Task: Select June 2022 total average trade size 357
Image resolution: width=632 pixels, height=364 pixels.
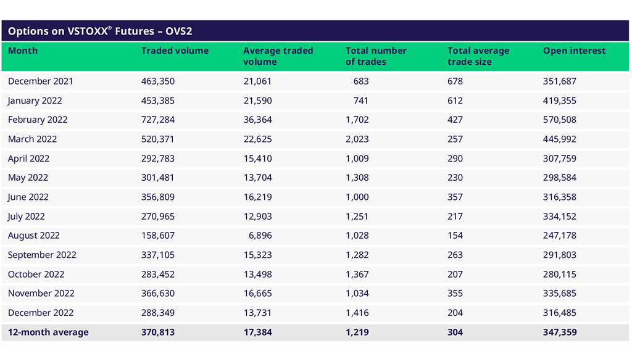Action: point(455,197)
